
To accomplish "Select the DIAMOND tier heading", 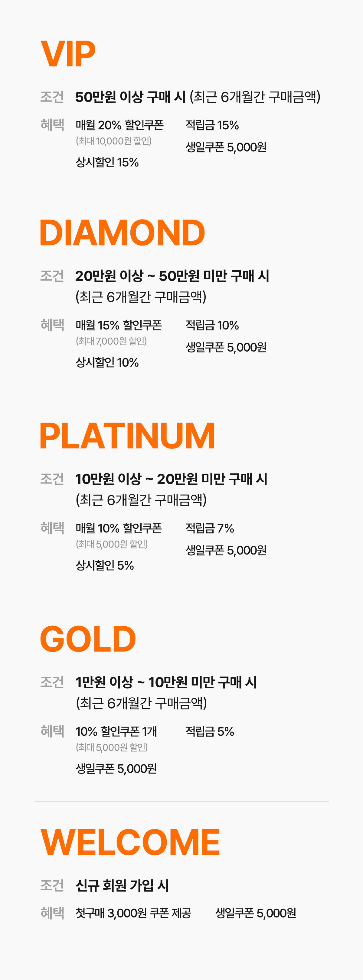I will (x=122, y=233).
